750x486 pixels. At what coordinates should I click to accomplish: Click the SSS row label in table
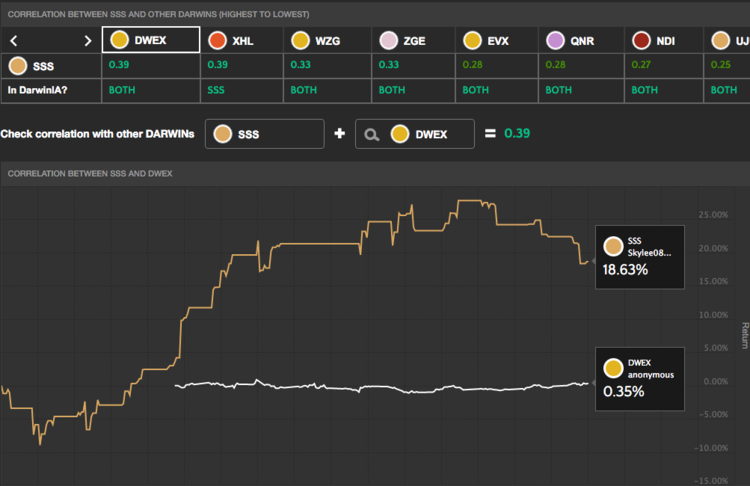coord(43,66)
